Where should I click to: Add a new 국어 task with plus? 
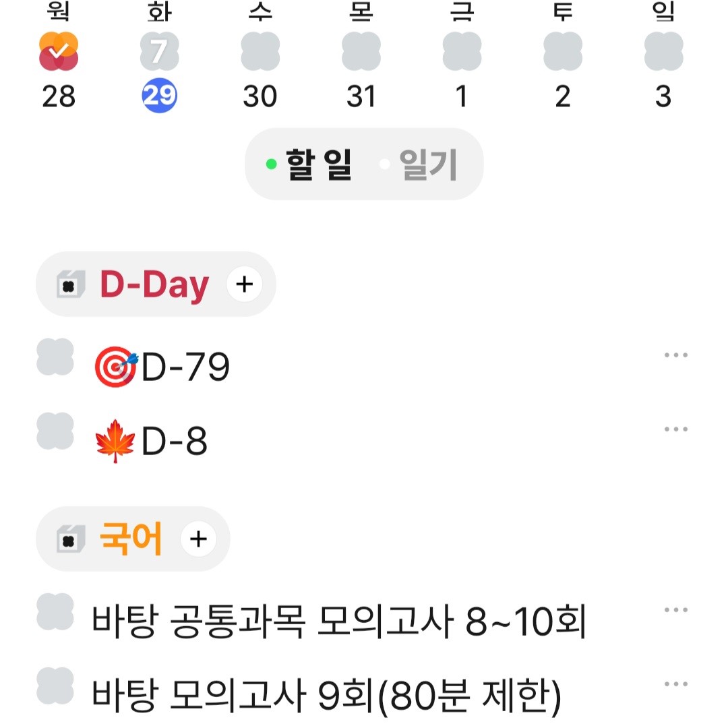click(198, 539)
